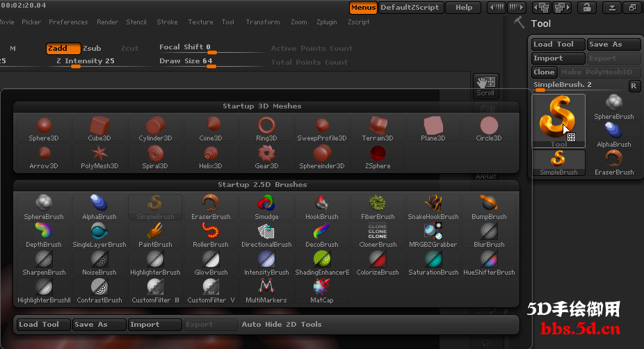
Task: Select the PolyMesh3D star tool
Action: click(99, 157)
